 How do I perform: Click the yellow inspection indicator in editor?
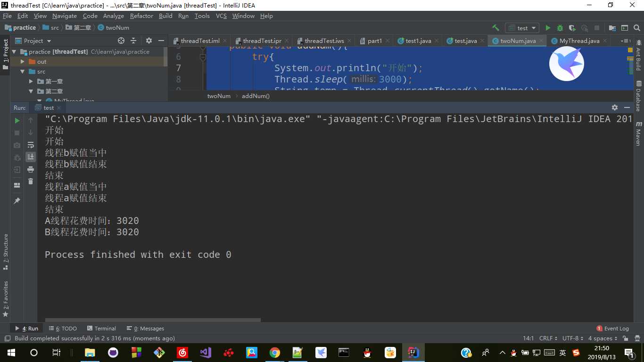pos(630,50)
